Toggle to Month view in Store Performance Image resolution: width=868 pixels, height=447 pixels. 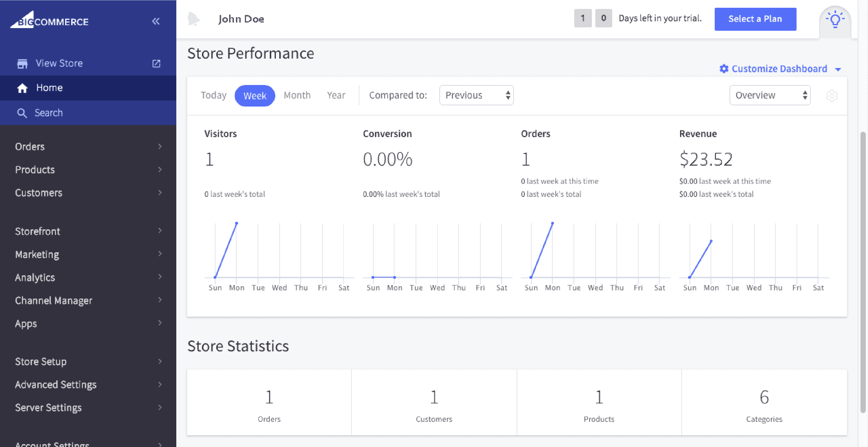[297, 95]
